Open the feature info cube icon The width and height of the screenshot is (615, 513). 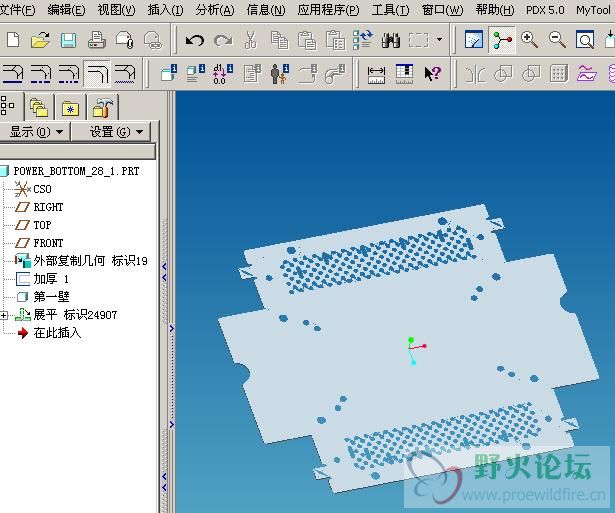169,74
